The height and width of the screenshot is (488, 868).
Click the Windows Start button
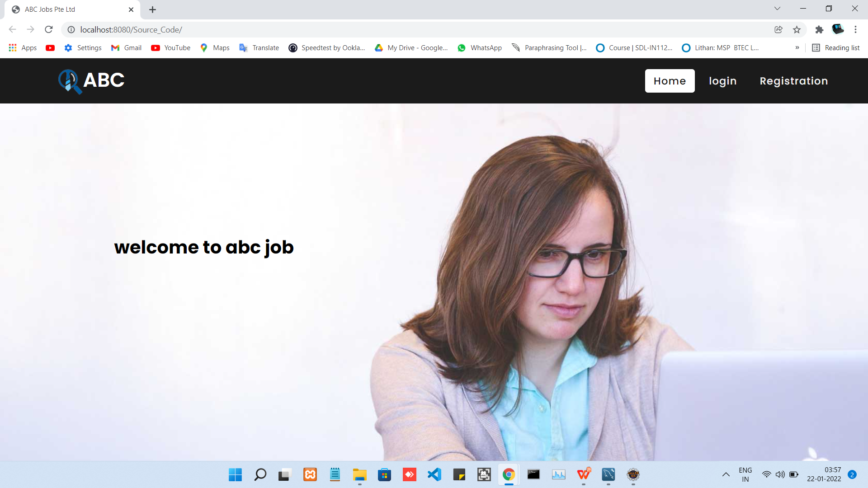coord(235,474)
